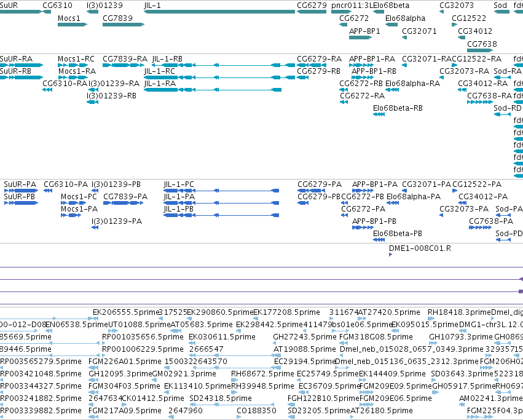Select the CG6272-RB transcript label

point(361,84)
